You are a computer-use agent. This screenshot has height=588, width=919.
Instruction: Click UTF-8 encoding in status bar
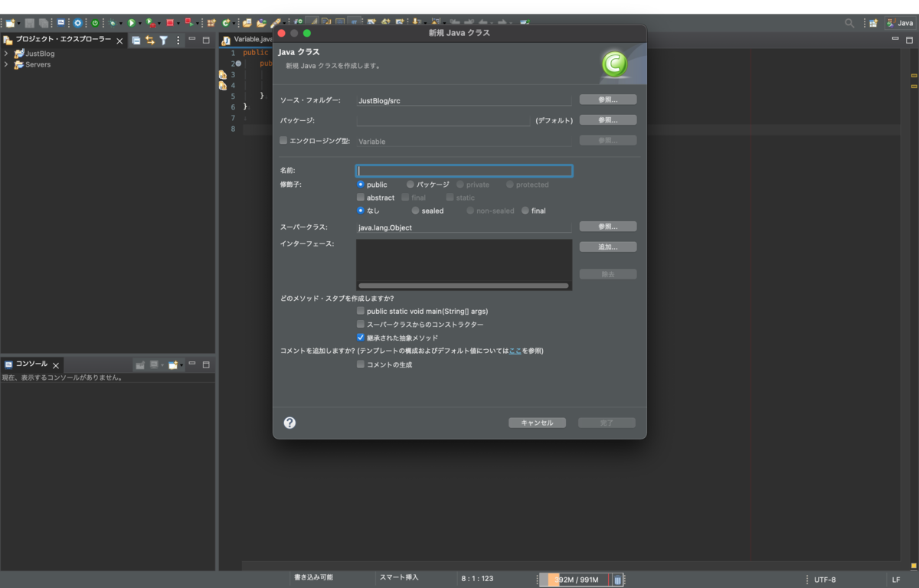click(x=825, y=580)
